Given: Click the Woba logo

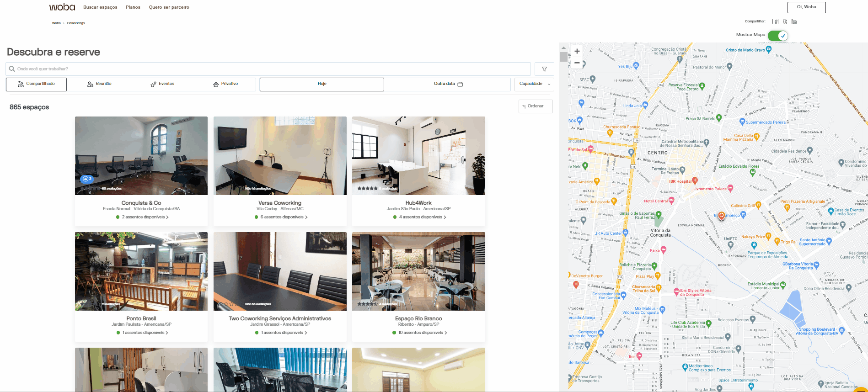Looking at the screenshot, I should coord(62,7).
